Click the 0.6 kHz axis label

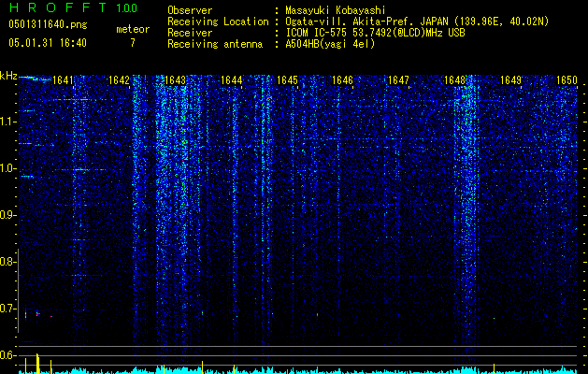[x=8, y=355]
